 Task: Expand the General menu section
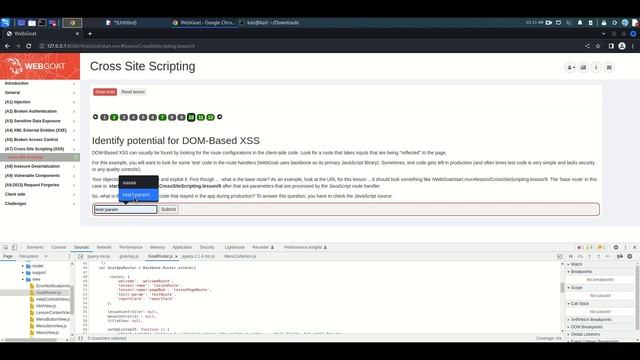[x=40, y=93]
